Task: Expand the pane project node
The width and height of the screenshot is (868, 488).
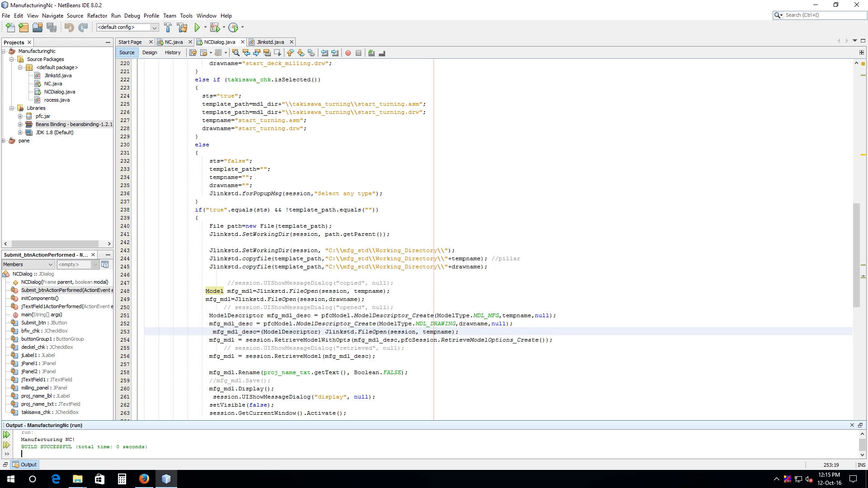Action: pos(4,141)
